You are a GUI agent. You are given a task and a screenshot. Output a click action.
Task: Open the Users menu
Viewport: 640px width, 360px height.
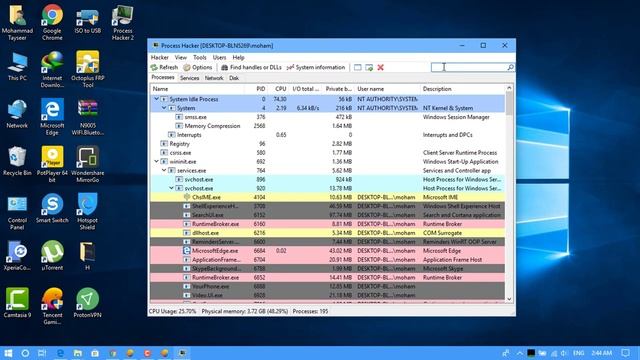pyautogui.click(x=219, y=58)
